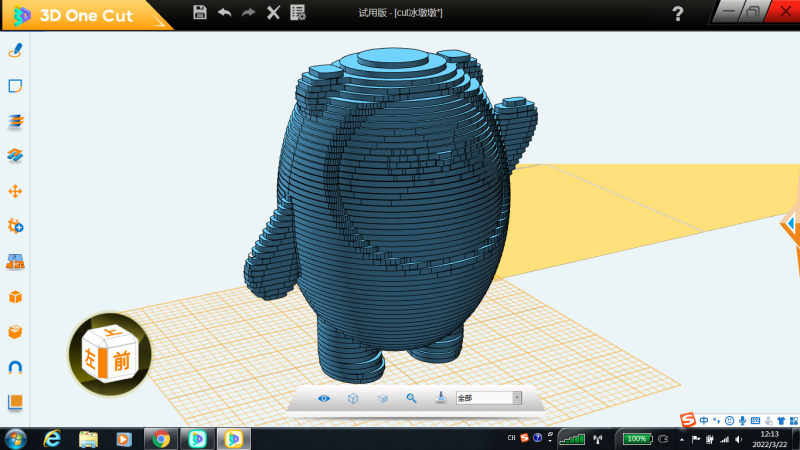Expand the orange side panel arrow
800x450 pixels.
(791, 223)
